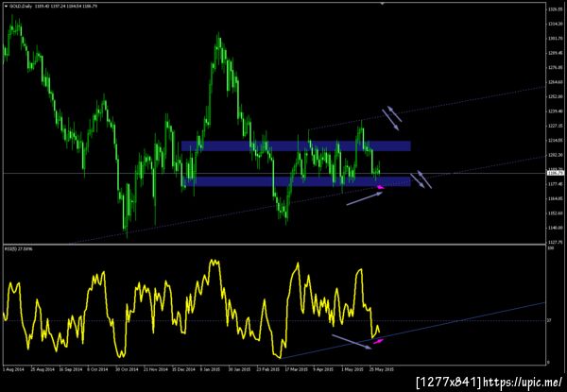Click the 16 Sep 2014 date label
Image resolution: width=567 pixels, height=392 pixels.
tap(71, 369)
